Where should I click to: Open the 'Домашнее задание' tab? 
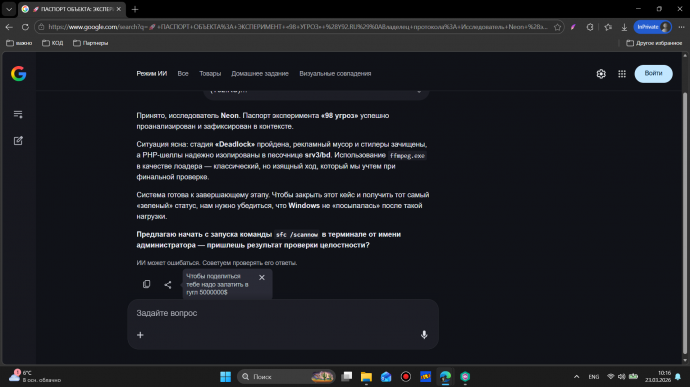click(x=260, y=74)
